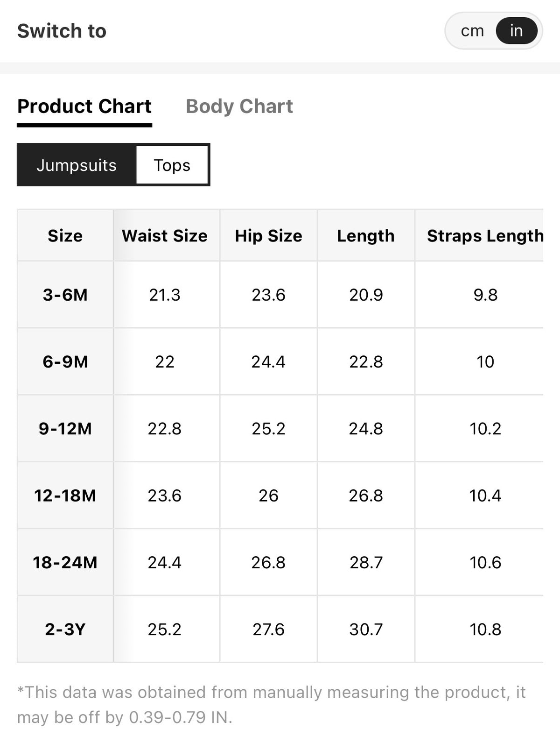Select the 18-24M size row label
Viewport: 560px width, 743px height.
(65, 562)
